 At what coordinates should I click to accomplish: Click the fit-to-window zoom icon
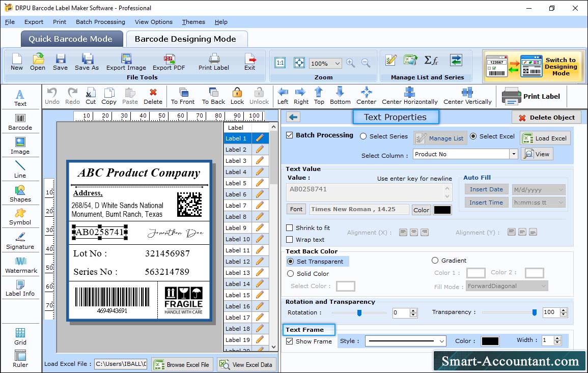tap(299, 63)
